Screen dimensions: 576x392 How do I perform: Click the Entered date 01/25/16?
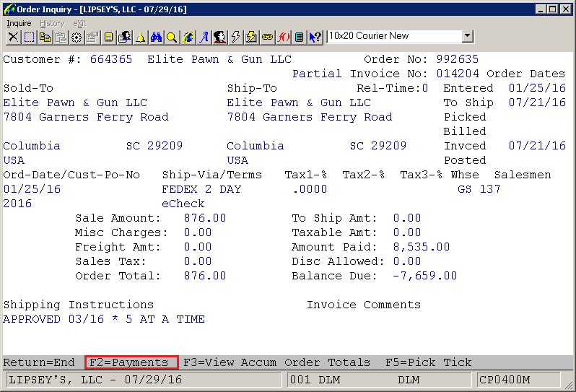(x=537, y=88)
